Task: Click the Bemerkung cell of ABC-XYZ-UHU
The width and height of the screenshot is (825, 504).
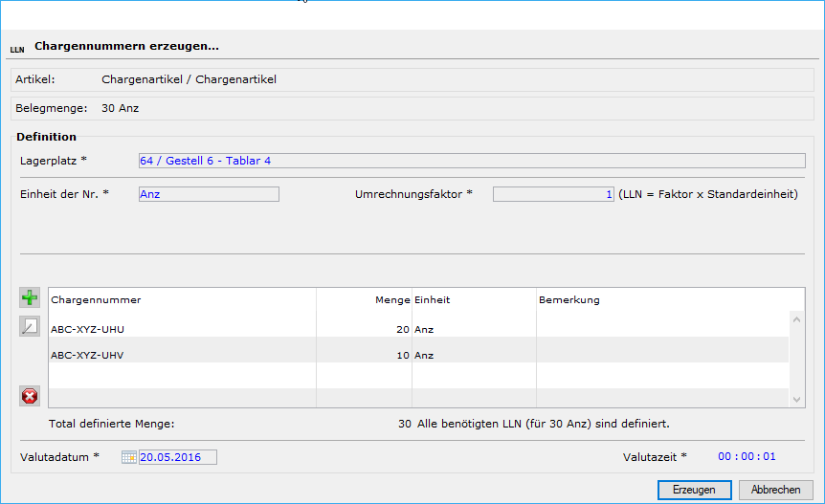Action: pos(660,329)
